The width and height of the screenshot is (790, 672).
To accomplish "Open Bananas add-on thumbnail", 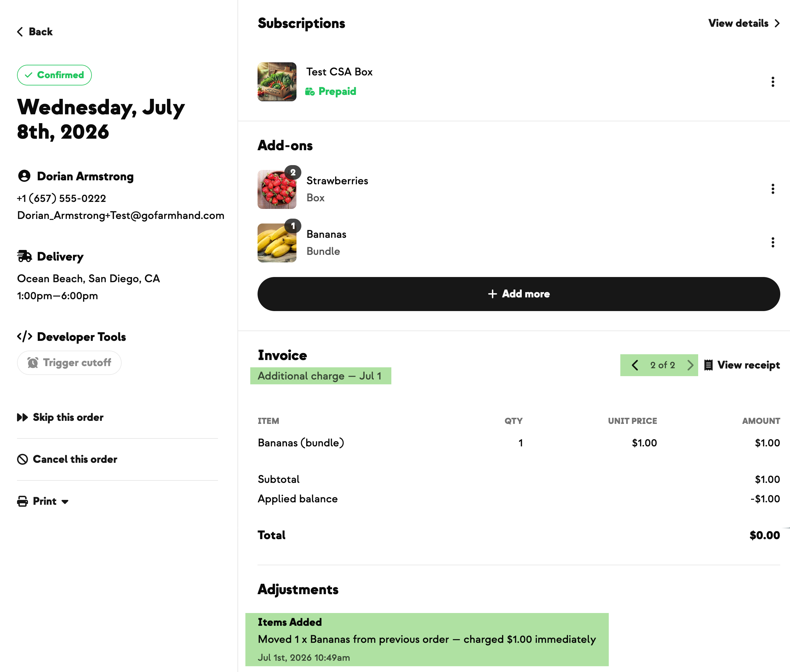I will (x=277, y=243).
